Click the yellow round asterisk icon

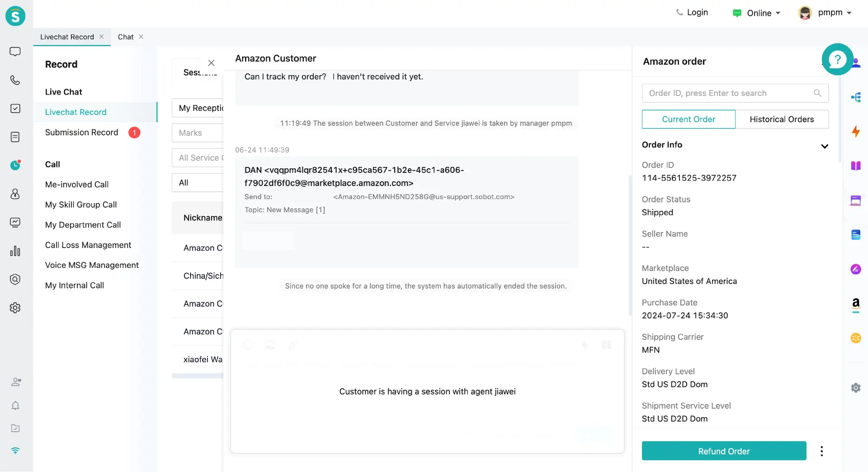(856, 338)
